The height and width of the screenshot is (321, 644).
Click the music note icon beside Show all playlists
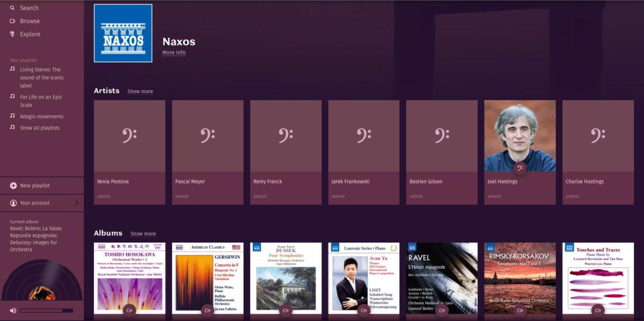click(12, 128)
